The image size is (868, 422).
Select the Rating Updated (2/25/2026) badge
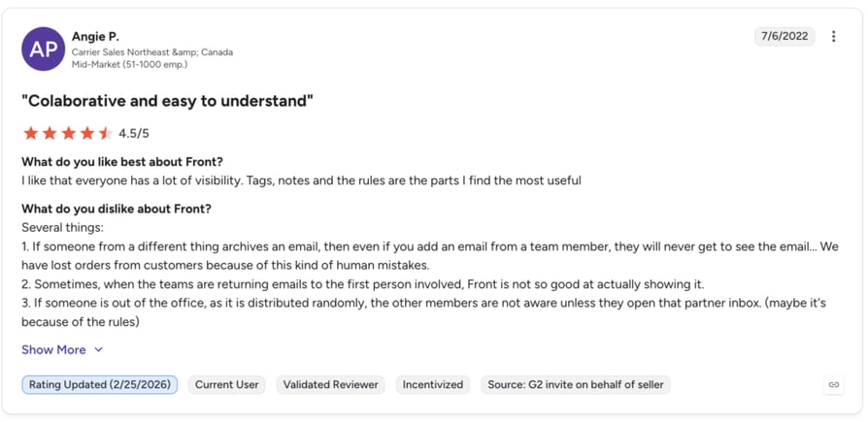point(100,384)
